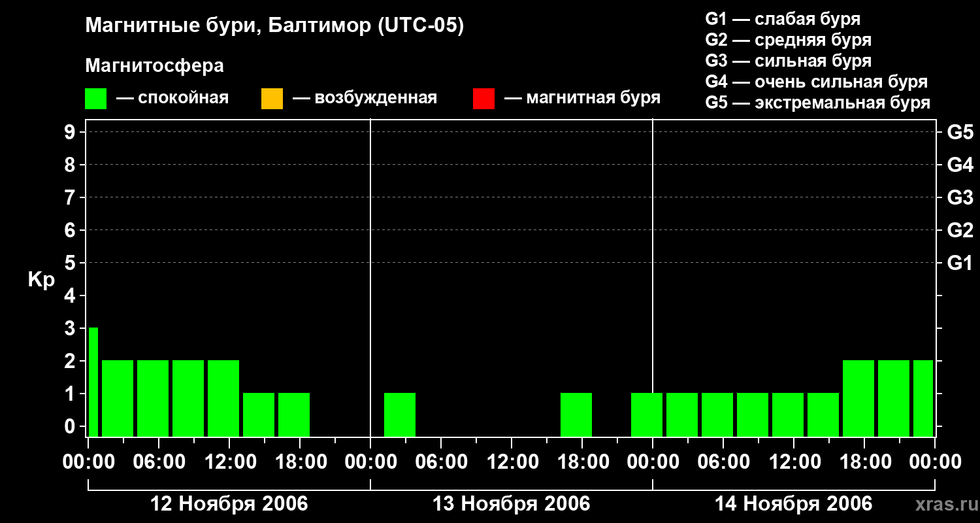Click 'G2 — средняя буря' legend line
The width and height of the screenshot is (980, 523).
[x=788, y=40]
